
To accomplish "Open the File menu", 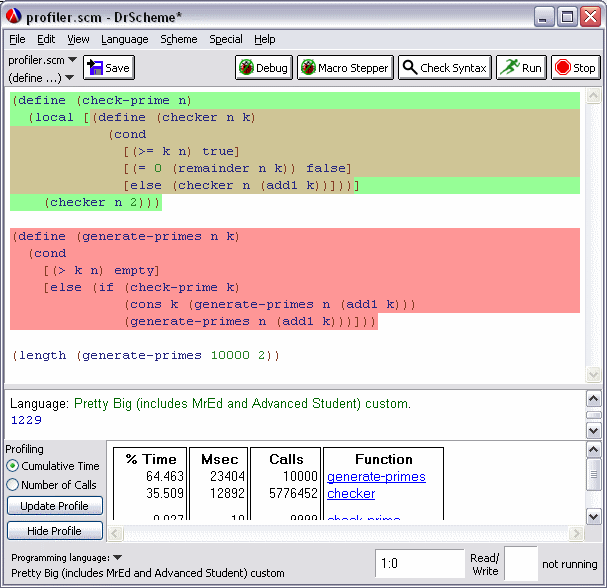I will pos(17,39).
